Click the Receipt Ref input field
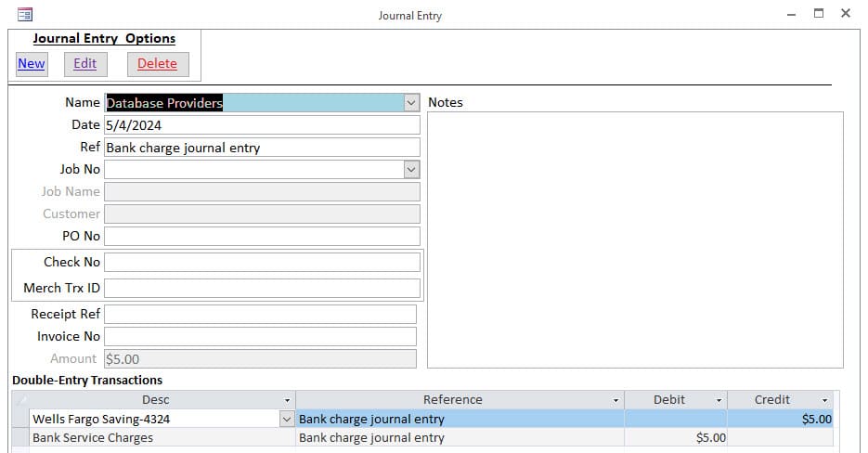The height and width of the screenshot is (453, 868). (x=260, y=314)
